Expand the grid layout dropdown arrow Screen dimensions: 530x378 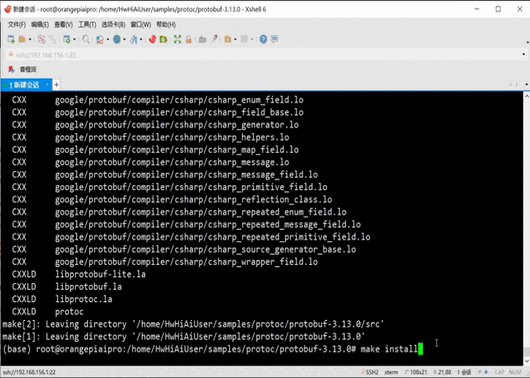[252, 40]
